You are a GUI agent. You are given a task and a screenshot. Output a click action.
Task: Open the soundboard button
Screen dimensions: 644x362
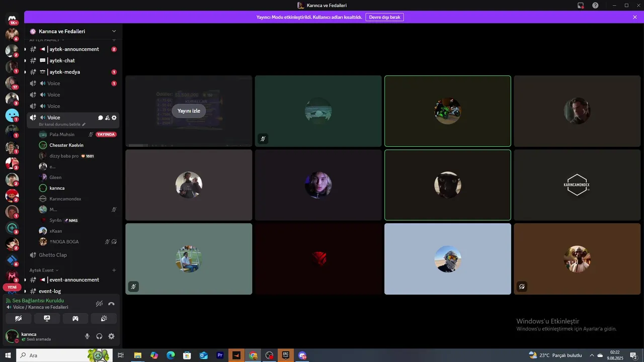click(x=104, y=318)
